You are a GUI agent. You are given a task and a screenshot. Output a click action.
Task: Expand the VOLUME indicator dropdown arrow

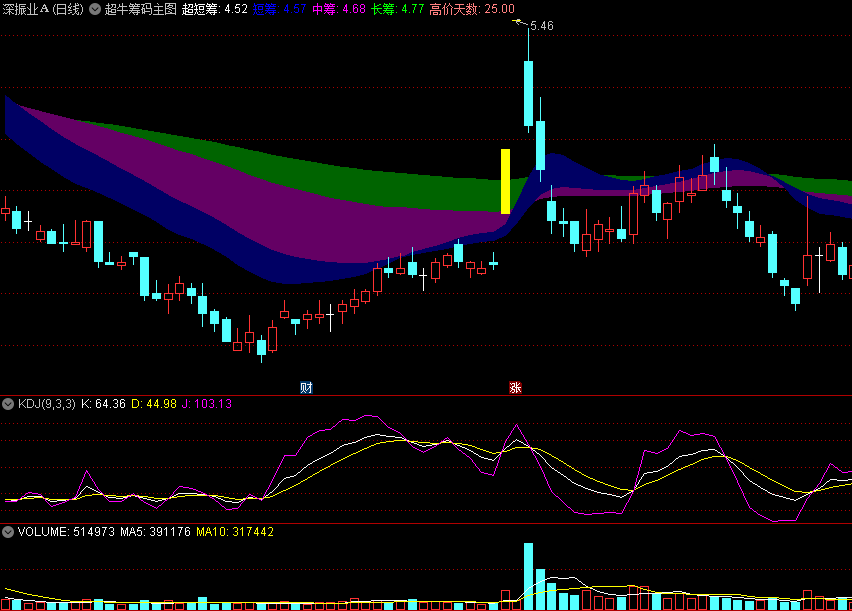click(8, 532)
